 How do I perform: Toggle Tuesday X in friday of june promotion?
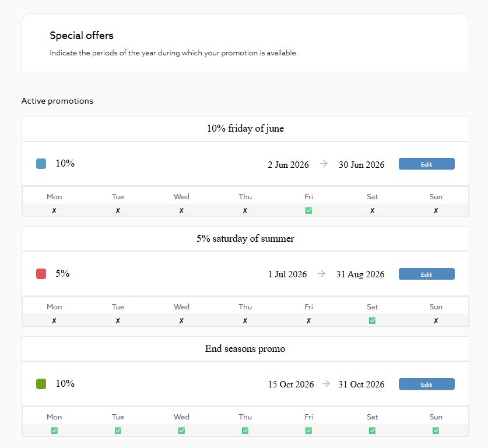click(118, 210)
